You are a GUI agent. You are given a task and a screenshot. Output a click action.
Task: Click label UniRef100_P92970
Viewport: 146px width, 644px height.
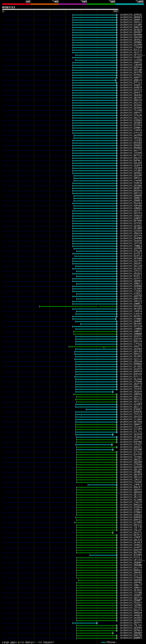131,603
